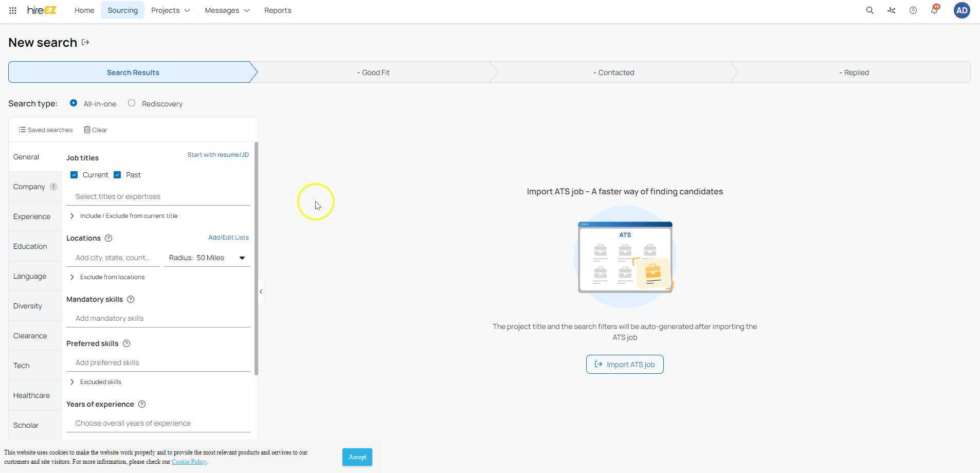Open the Projects menu
The width and height of the screenshot is (980, 473).
point(170,10)
